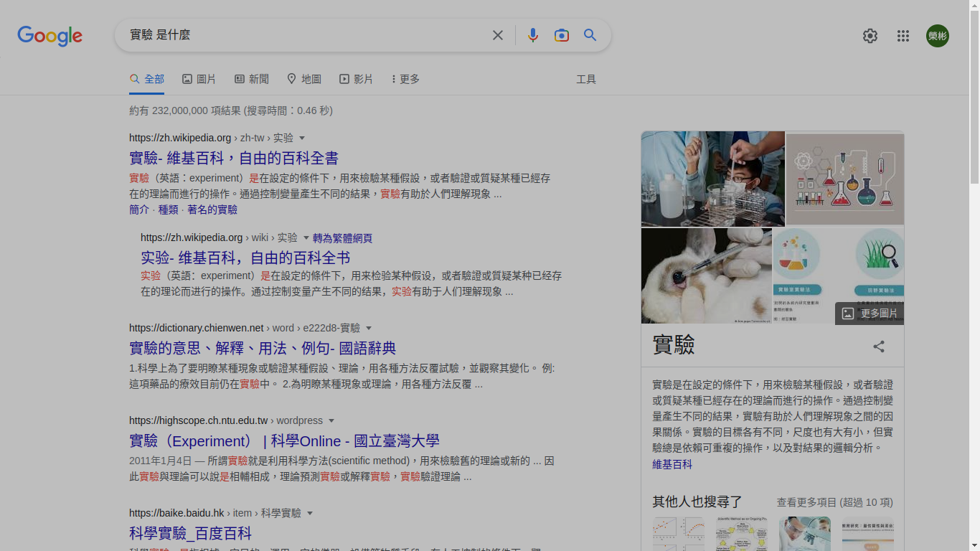Click the share icon in knowledge panel
Screen dimensions: 980x551
878,347
